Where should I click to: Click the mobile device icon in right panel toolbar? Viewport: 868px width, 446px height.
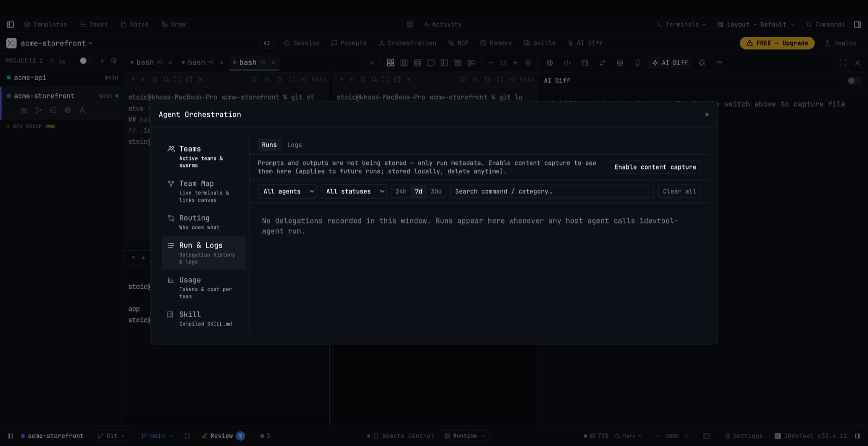pos(637,63)
